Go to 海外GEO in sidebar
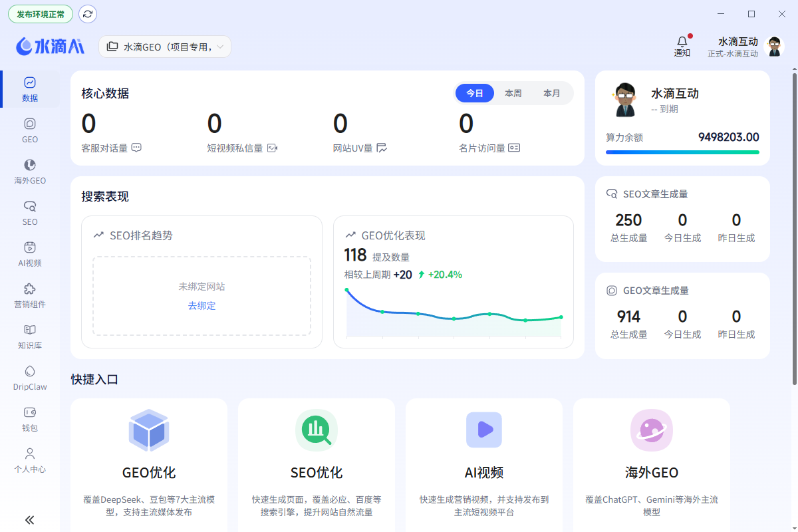Image resolution: width=798 pixels, height=532 pixels. tap(30, 172)
